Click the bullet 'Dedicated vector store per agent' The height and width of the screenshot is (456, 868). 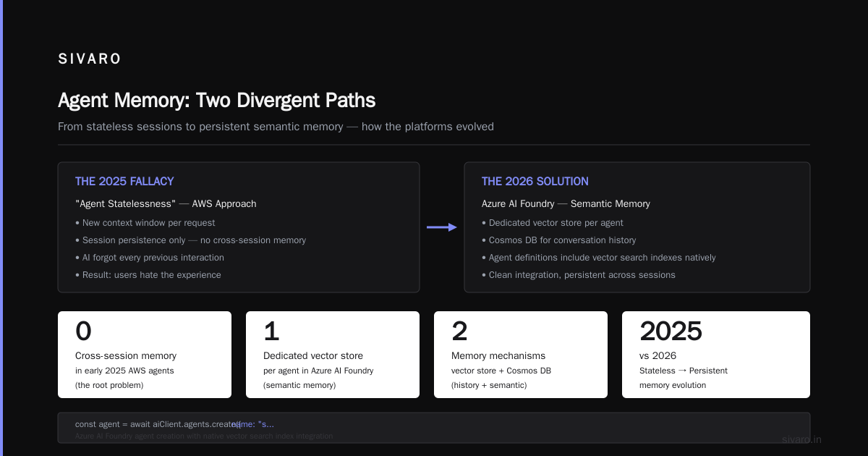click(553, 223)
